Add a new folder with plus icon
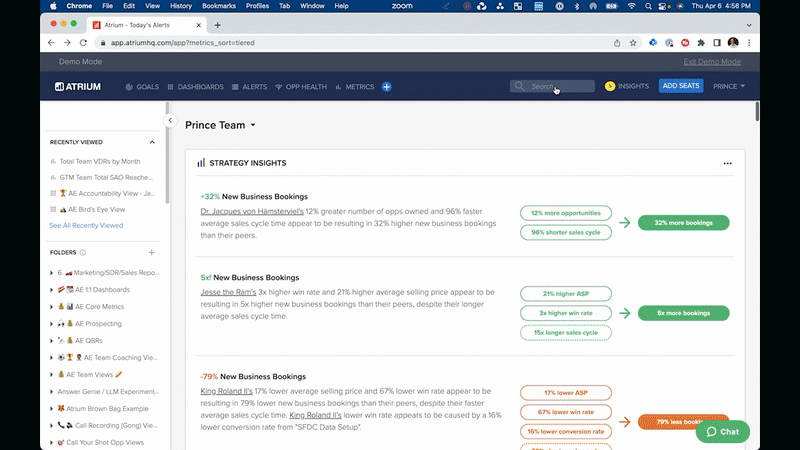The width and height of the screenshot is (800, 450). click(152, 253)
